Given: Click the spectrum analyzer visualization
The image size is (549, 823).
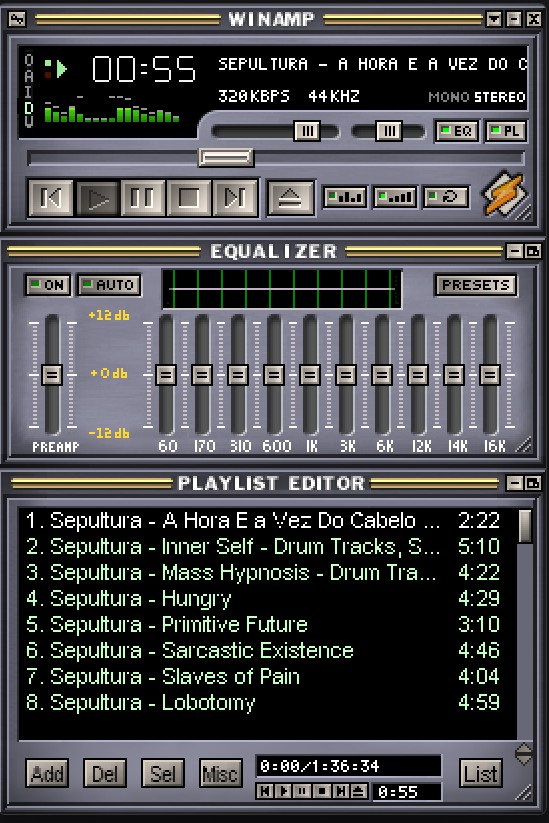Looking at the screenshot, I should 112,109.
